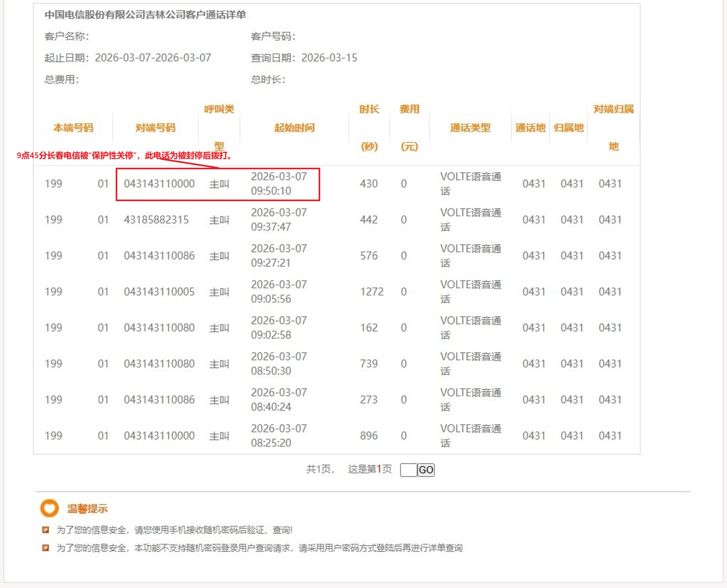
Task: Click the 共1页 page count text
Action: (x=320, y=469)
